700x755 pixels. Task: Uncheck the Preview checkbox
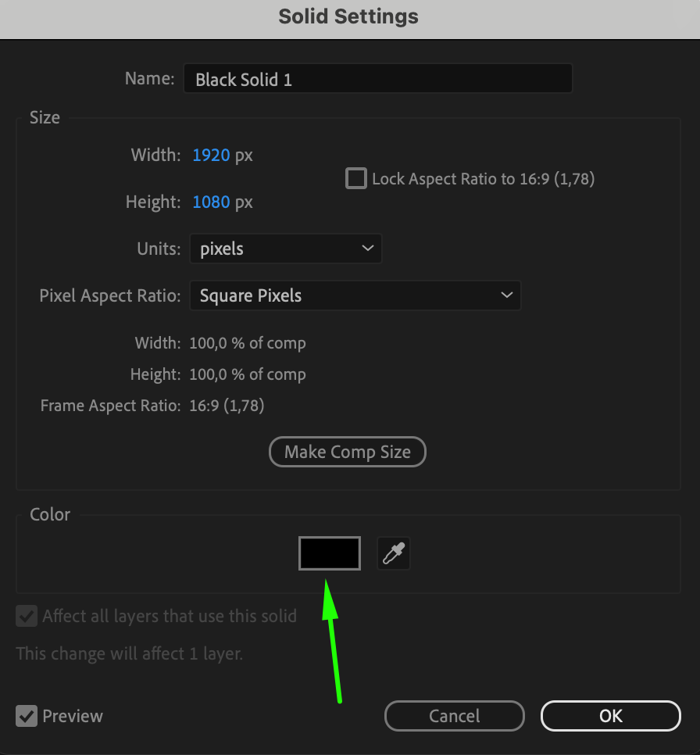[x=27, y=716]
